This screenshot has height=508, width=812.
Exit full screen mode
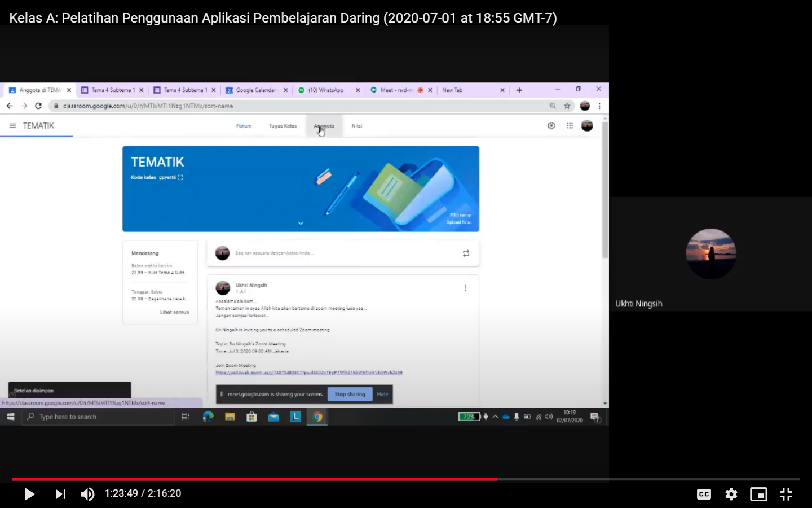tap(786, 494)
